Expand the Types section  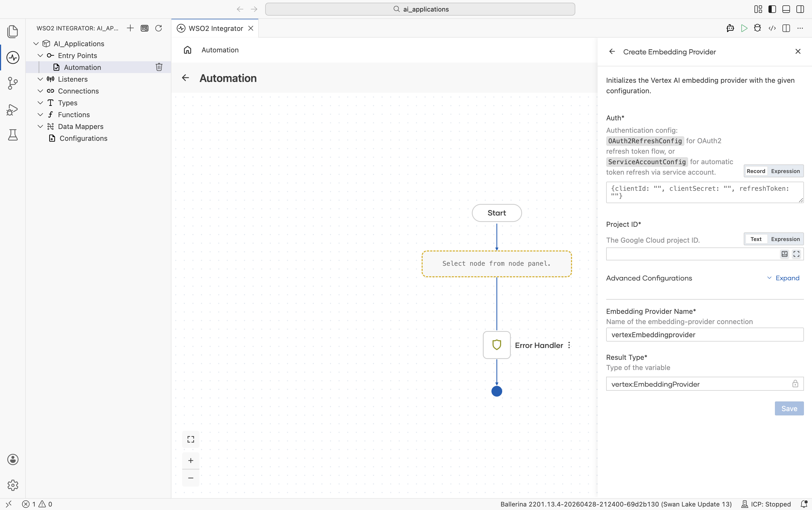(40, 103)
